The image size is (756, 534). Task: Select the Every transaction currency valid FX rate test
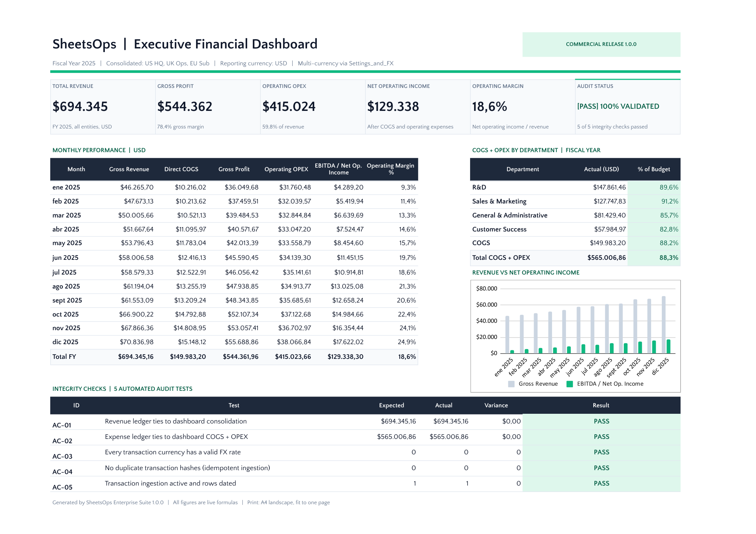coord(173,452)
